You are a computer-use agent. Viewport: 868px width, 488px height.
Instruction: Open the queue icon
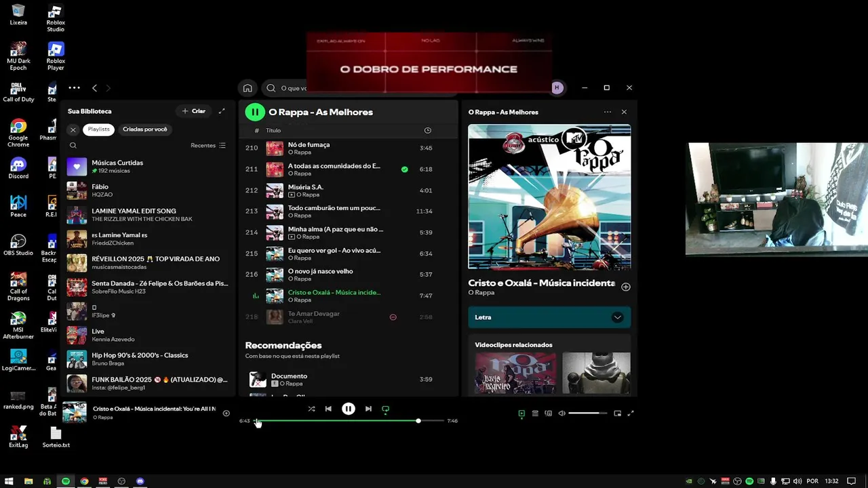coord(535,413)
